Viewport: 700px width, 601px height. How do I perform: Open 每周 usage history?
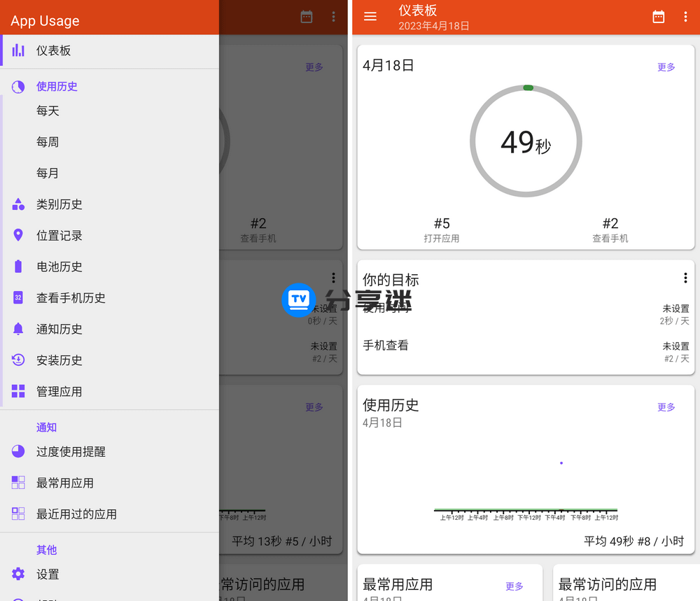coord(48,142)
